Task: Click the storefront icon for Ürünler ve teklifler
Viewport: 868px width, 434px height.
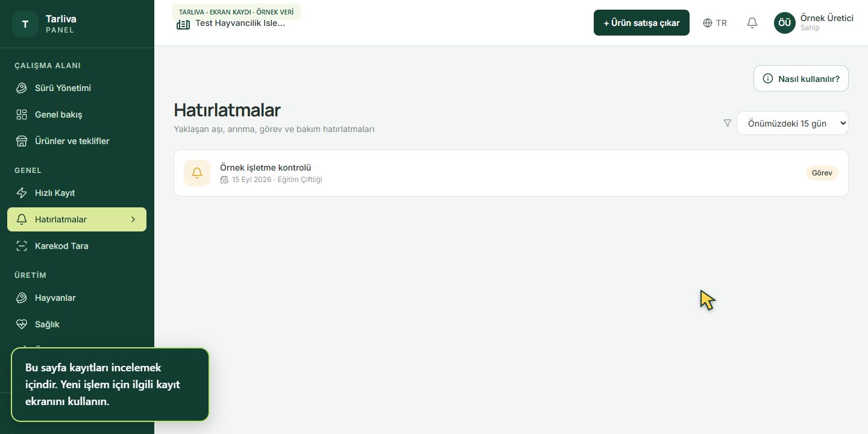Action: pos(22,141)
